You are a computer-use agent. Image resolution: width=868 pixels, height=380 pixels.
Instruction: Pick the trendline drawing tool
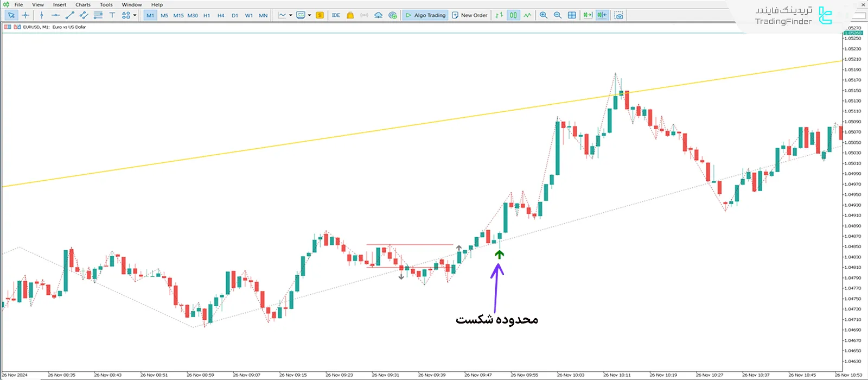[x=69, y=15]
